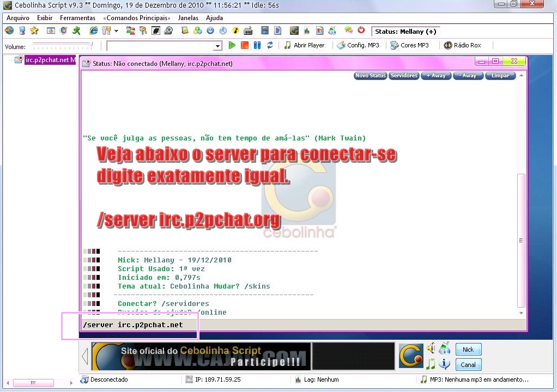Click the text document icon in toolbar

click(277, 31)
